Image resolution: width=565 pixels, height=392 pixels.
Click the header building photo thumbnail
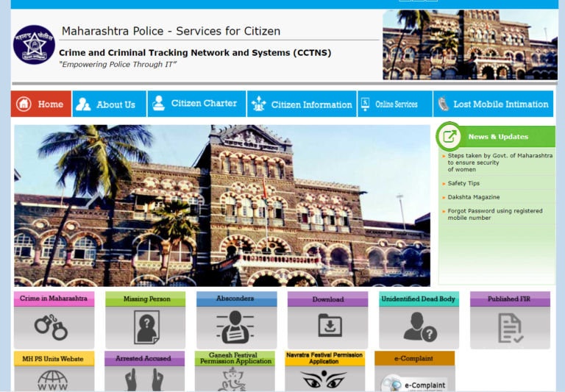470,45
